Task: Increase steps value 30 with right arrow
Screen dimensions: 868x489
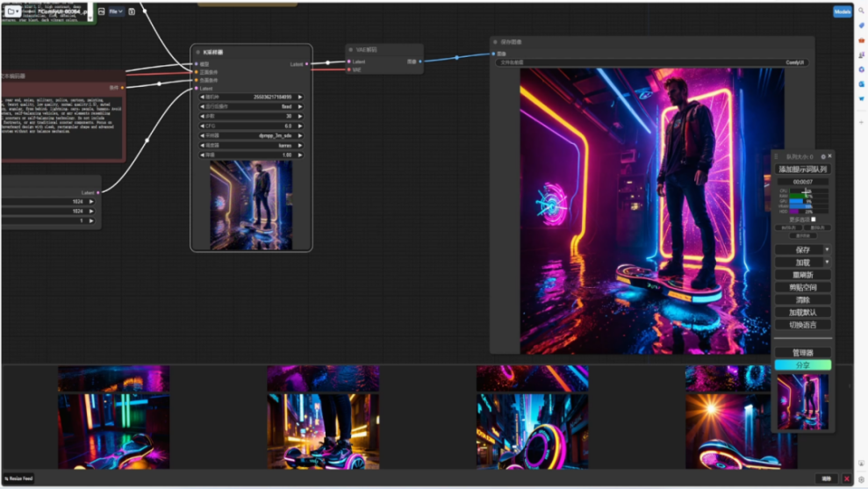Action: [300, 116]
